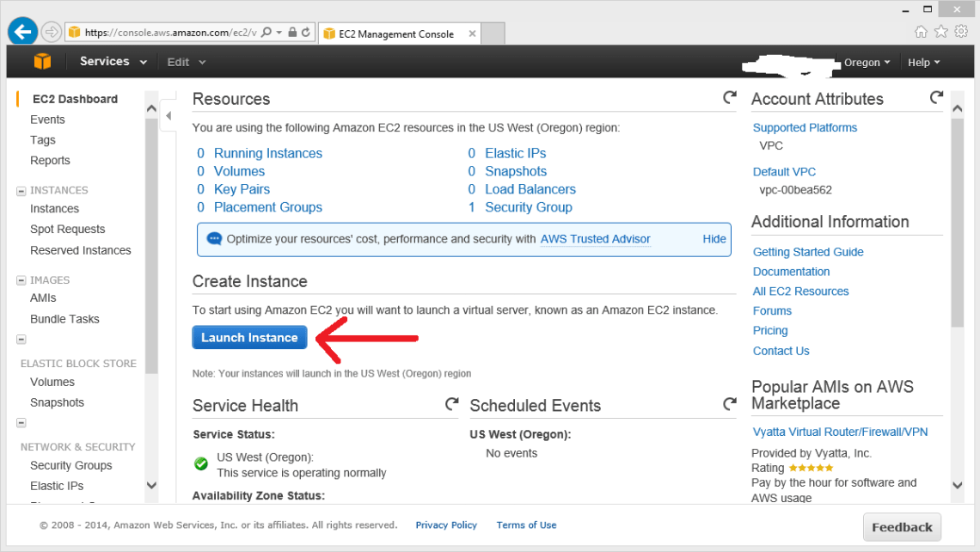This screenshot has height=552, width=980.
Task: Collapse the IMAGES sidebar section
Action: (x=21, y=280)
